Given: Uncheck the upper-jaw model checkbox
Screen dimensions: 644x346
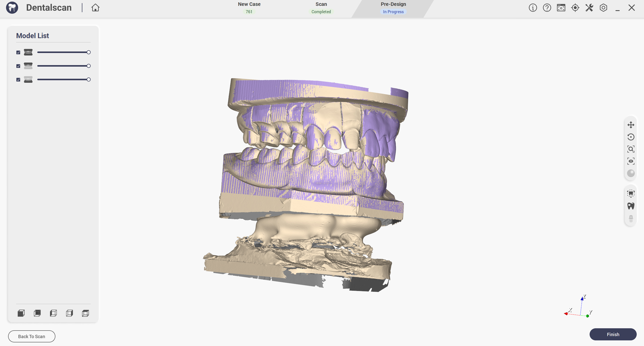Looking at the screenshot, I should coord(18,66).
